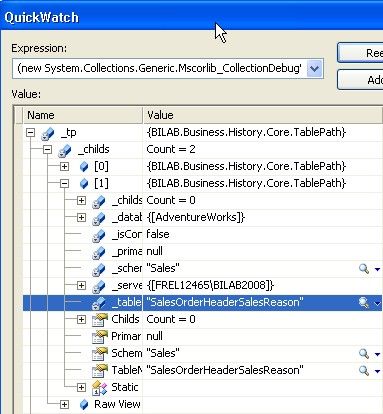
Task: Click the Schem property icon
Action: point(99,354)
